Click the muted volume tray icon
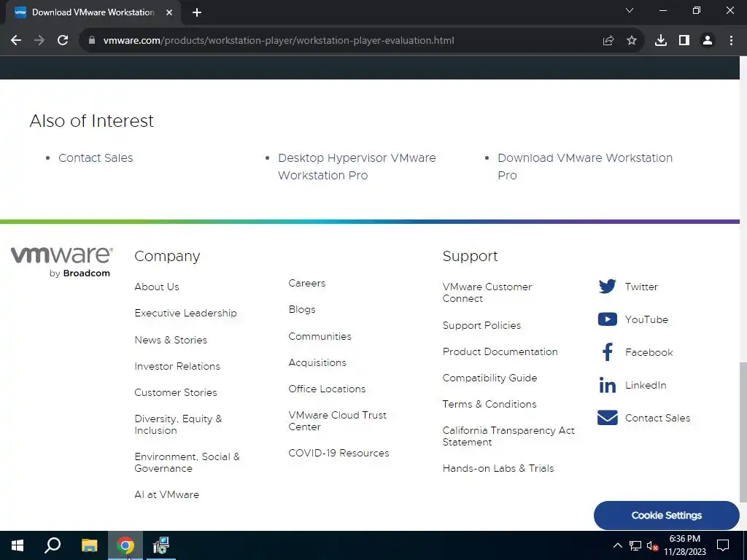Viewport: 747px width, 560px height. click(x=652, y=545)
